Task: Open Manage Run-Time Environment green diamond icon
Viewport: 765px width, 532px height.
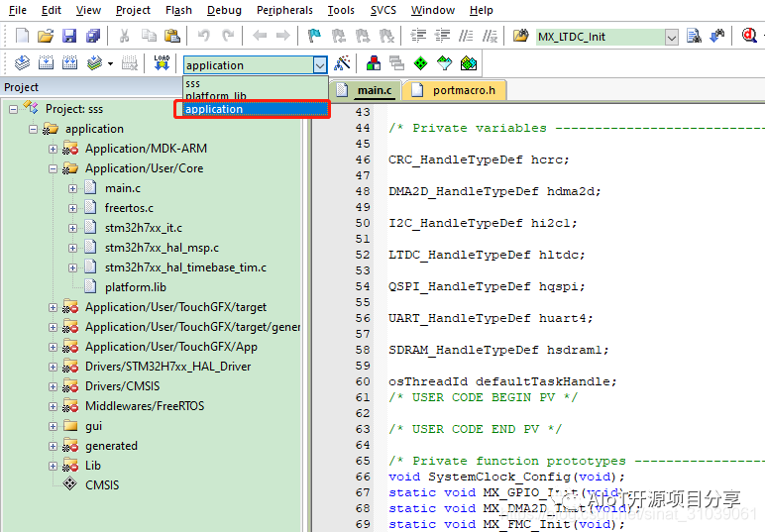Action: pyautogui.click(x=420, y=63)
